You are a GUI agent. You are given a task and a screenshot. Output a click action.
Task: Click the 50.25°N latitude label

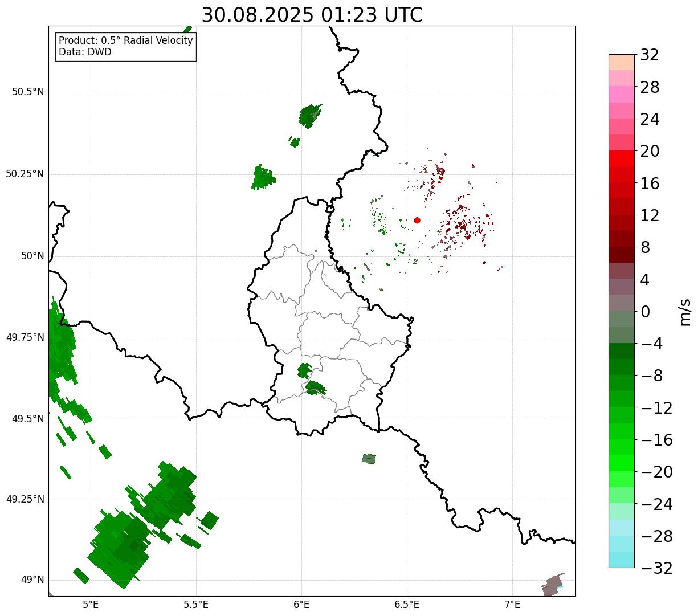point(25,174)
